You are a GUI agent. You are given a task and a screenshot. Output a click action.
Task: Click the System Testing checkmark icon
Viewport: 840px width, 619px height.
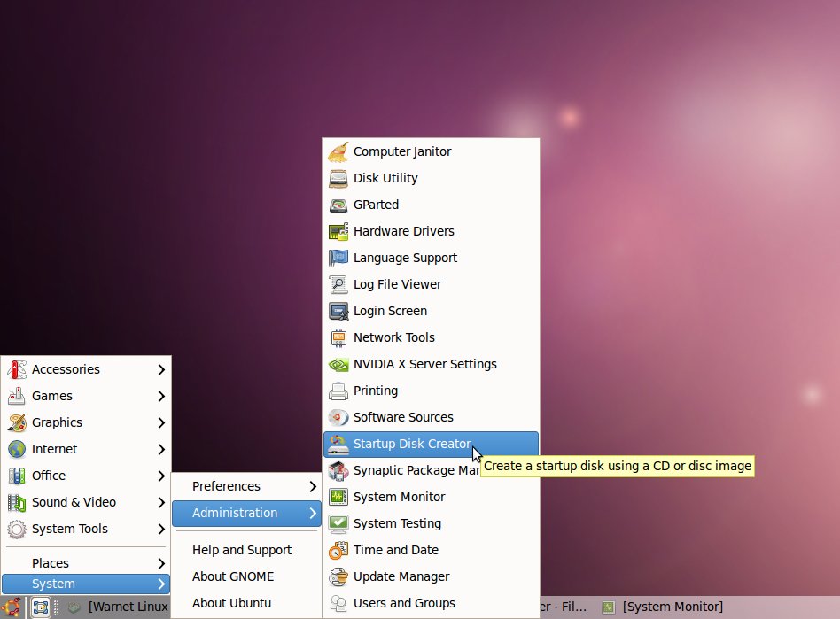coord(338,523)
